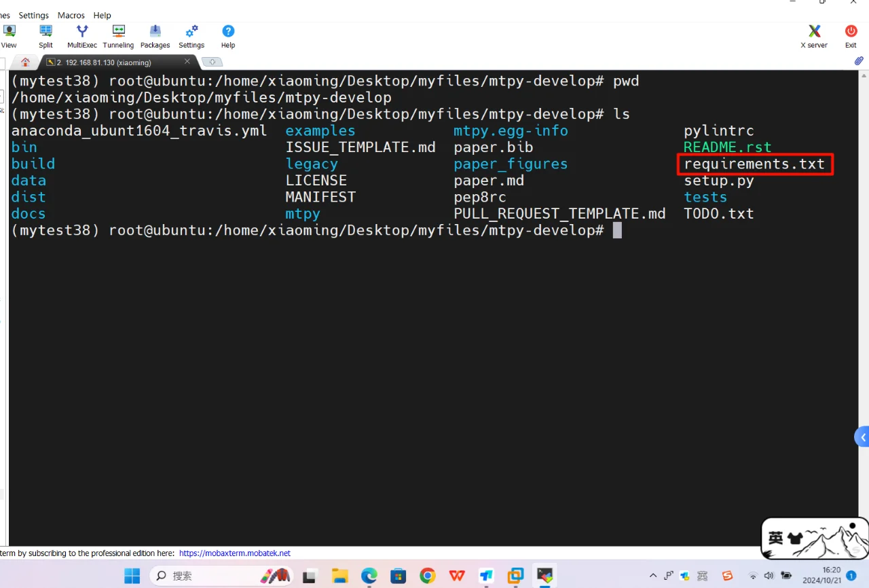Click the bin directory name
Screen dimensions: 869x588
24,147
